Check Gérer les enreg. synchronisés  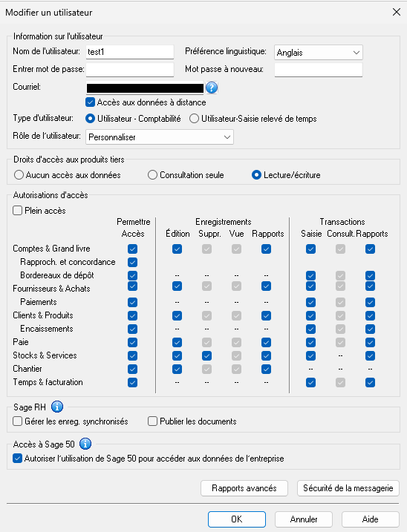click(x=17, y=421)
